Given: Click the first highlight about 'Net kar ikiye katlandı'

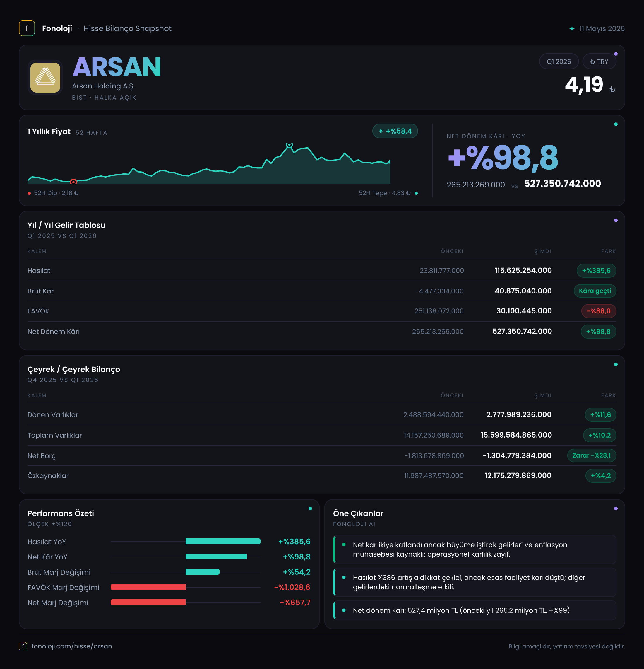Looking at the screenshot, I should 475,549.
